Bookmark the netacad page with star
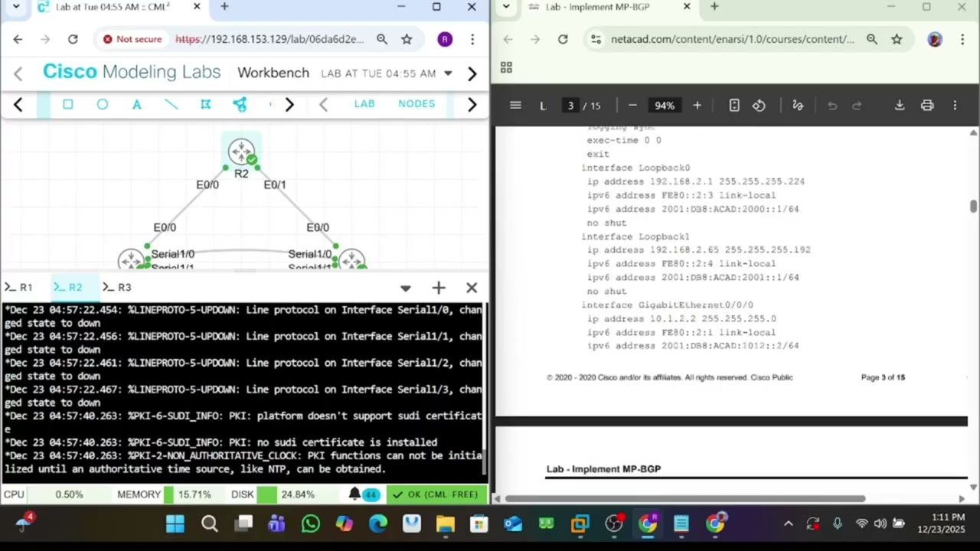Image resolution: width=980 pixels, height=551 pixels. (x=897, y=39)
